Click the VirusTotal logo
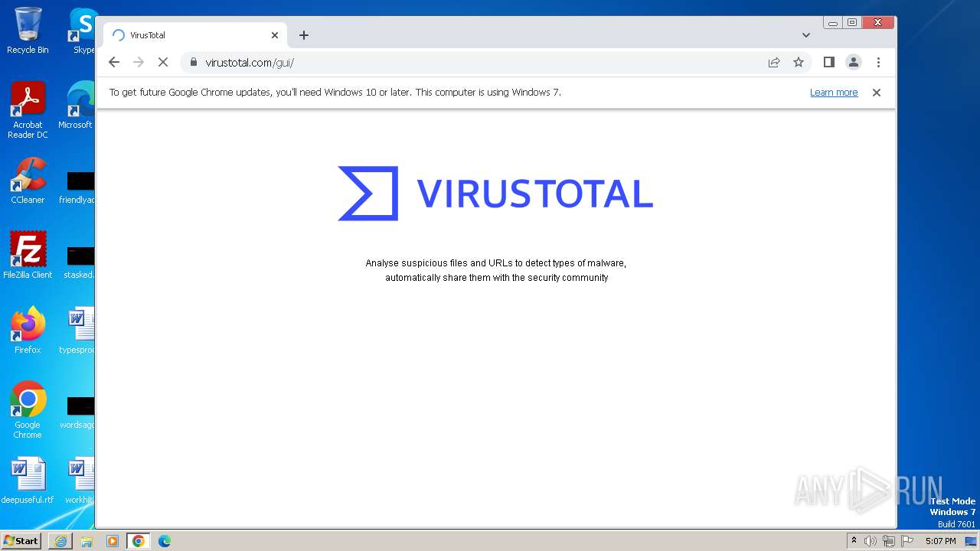The image size is (980, 551). (x=495, y=194)
